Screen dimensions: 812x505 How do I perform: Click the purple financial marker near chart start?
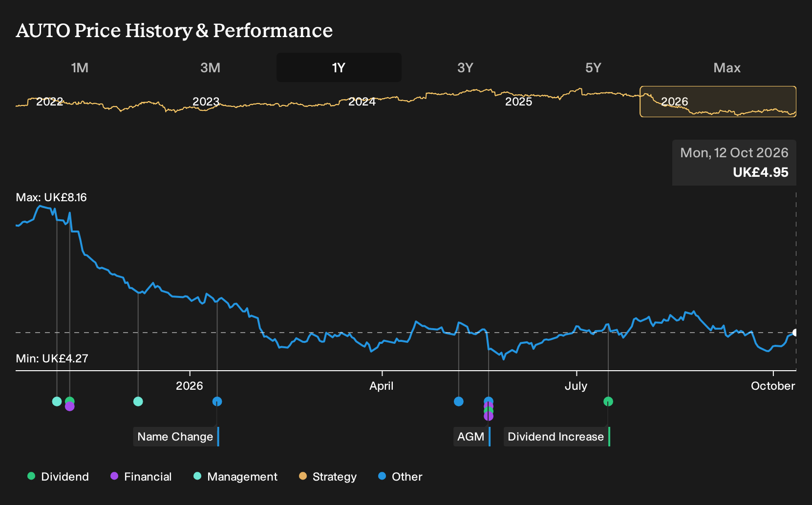[x=69, y=407]
